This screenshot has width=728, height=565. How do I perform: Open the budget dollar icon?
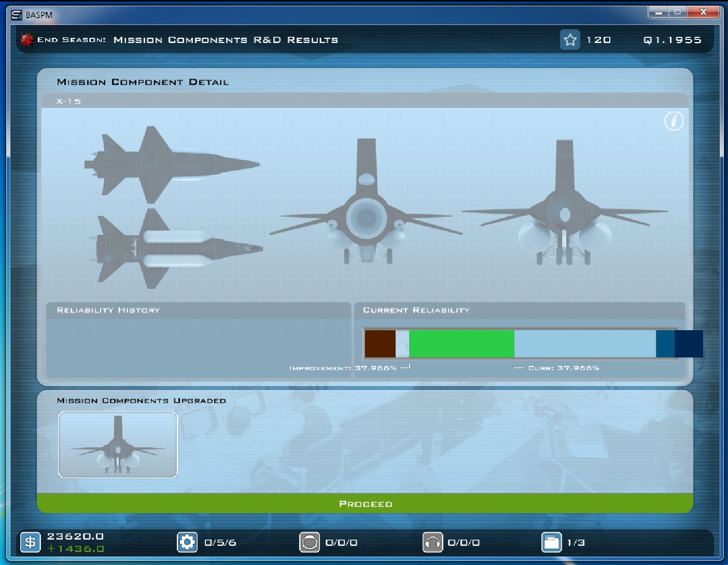(x=30, y=542)
